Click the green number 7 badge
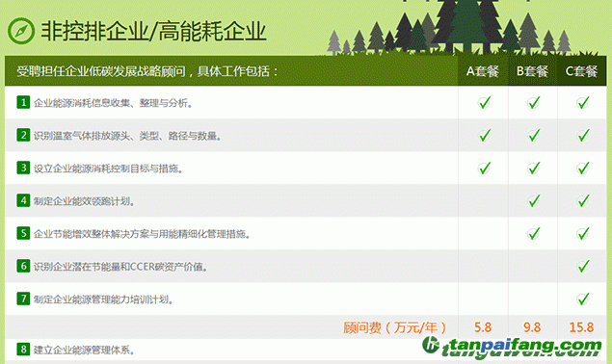612x364 pixels. coord(23,299)
